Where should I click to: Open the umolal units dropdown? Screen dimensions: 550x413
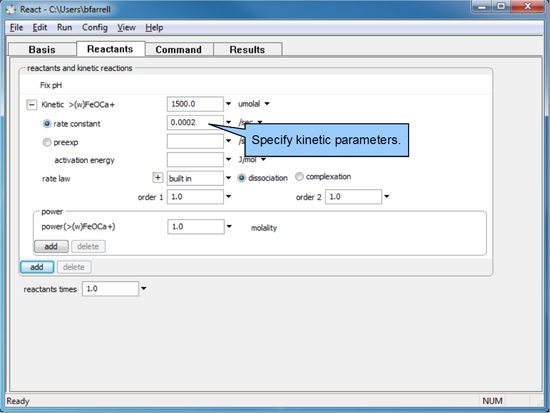(x=267, y=104)
